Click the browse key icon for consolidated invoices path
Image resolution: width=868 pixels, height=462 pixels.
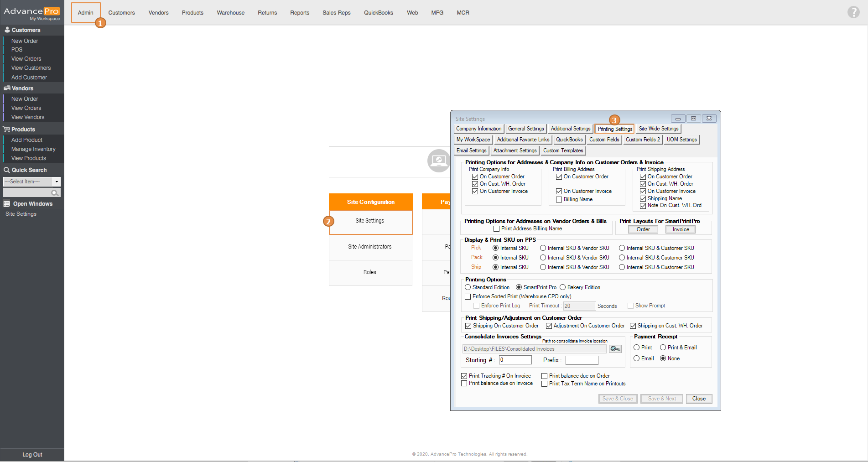(x=615, y=349)
